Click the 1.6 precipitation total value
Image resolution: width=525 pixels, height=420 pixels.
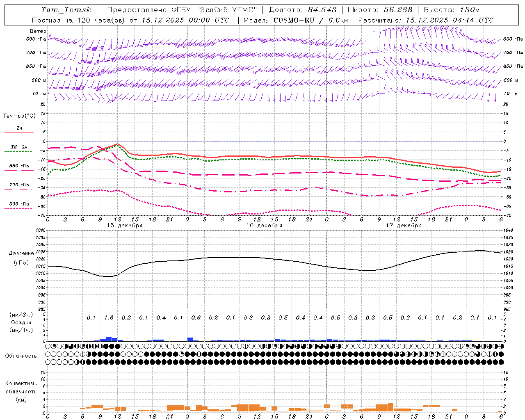(109, 317)
